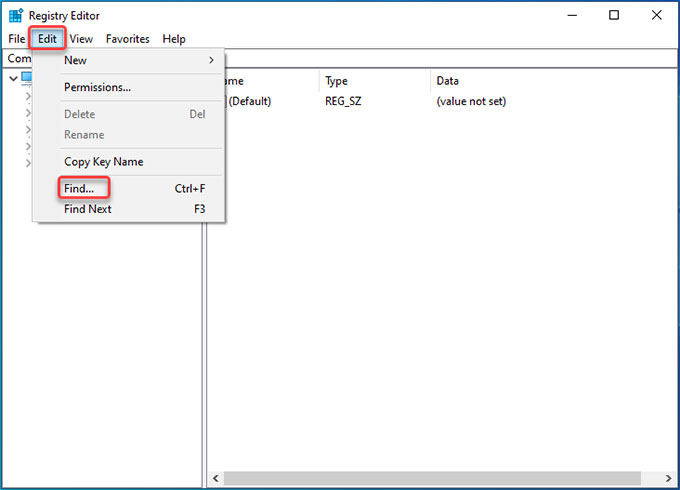Minimize the Registry Editor window

point(572,16)
